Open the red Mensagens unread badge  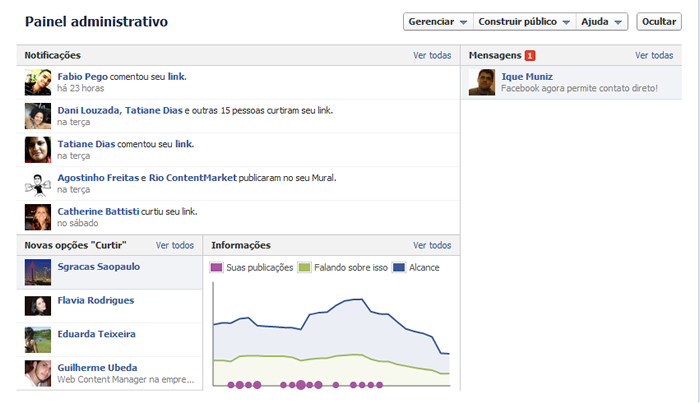click(530, 56)
